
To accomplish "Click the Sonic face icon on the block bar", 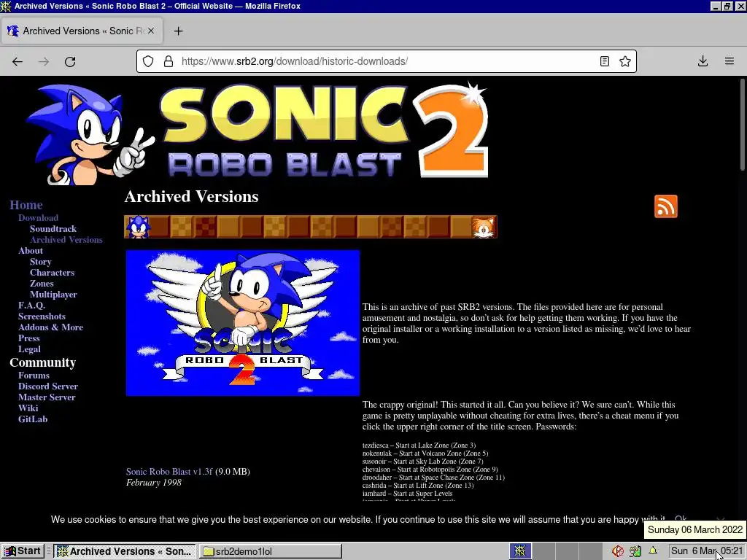I will click(x=138, y=227).
